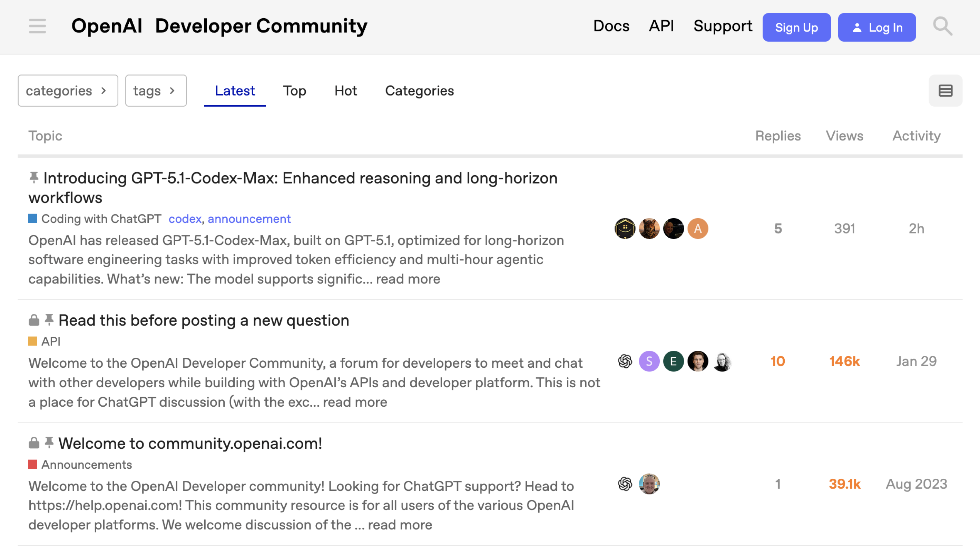Expand the categories filter dropdown
The image size is (980, 556).
click(x=68, y=90)
